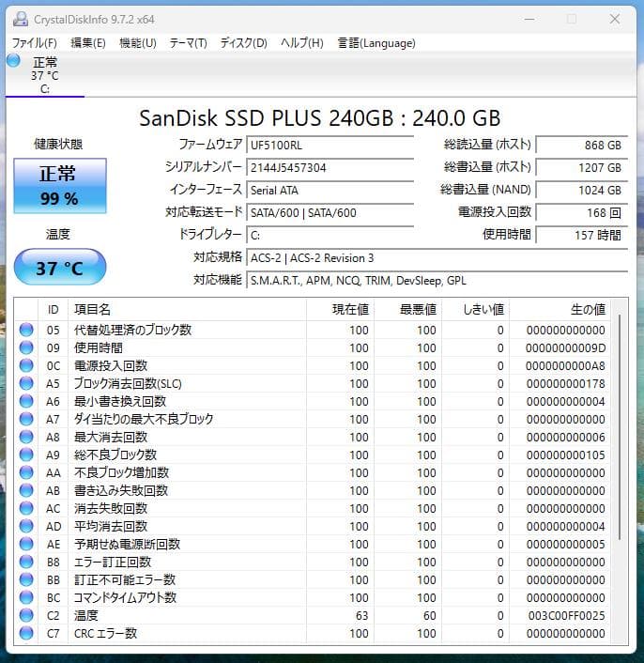This screenshot has height=663, width=644.
Task: Click the status orb of row AC
Action: tap(26, 508)
